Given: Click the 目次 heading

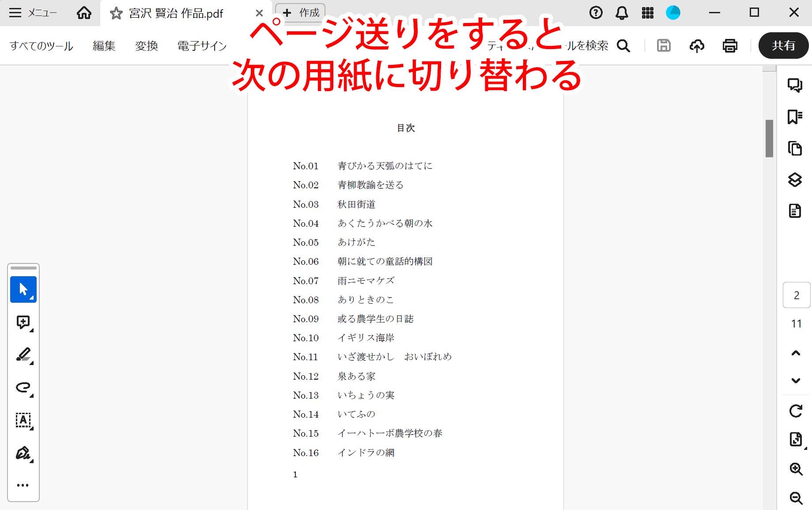Looking at the screenshot, I should 406,128.
